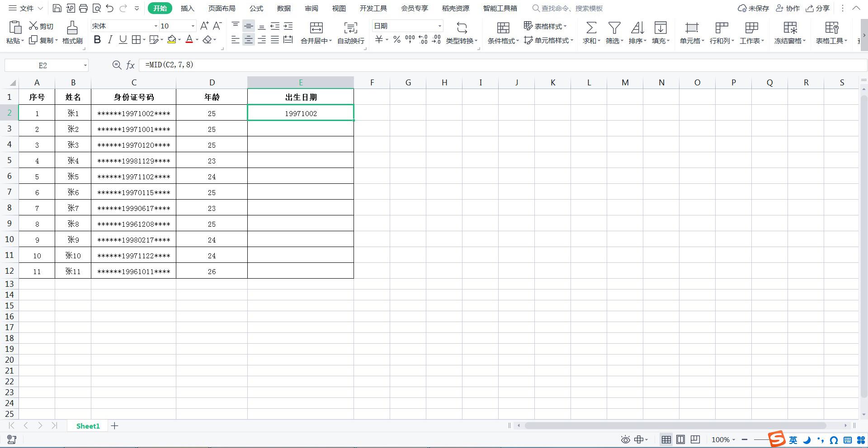Screen dimensions: 868x448
Task: Click the font color red A swatch
Action: pyautogui.click(x=189, y=40)
